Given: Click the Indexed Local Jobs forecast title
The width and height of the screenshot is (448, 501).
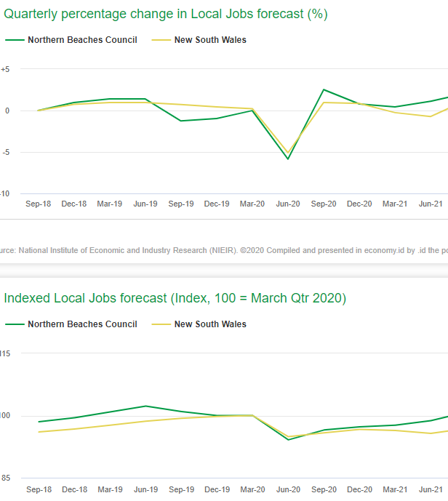Looking at the screenshot, I should coord(175,298).
